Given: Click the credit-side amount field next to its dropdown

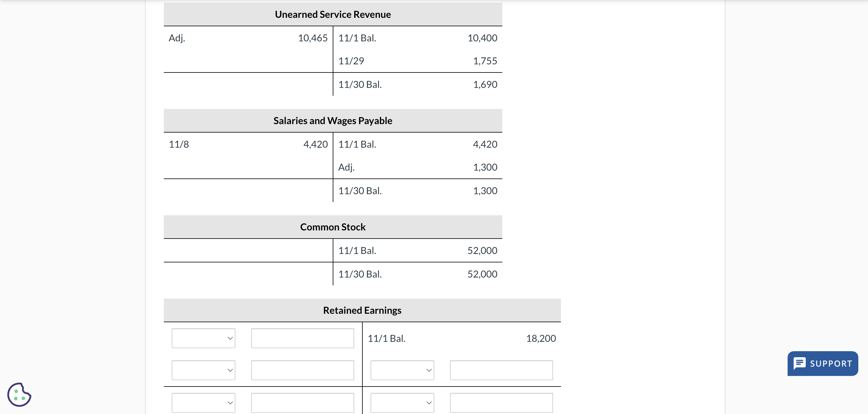Looking at the screenshot, I should [501, 370].
